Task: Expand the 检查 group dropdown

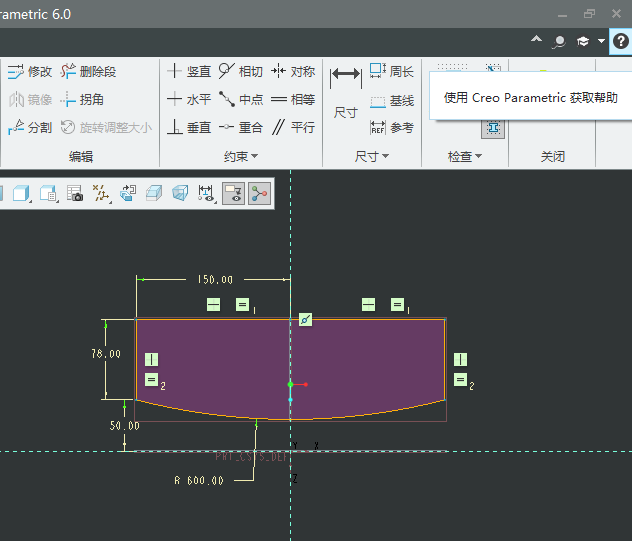Action: coord(465,156)
